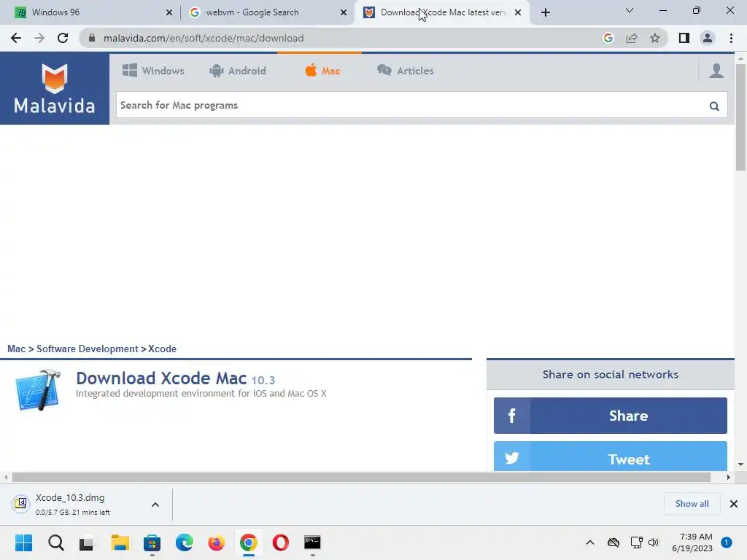Open taskbar Search
The width and height of the screenshot is (747, 560).
pos(55,542)
